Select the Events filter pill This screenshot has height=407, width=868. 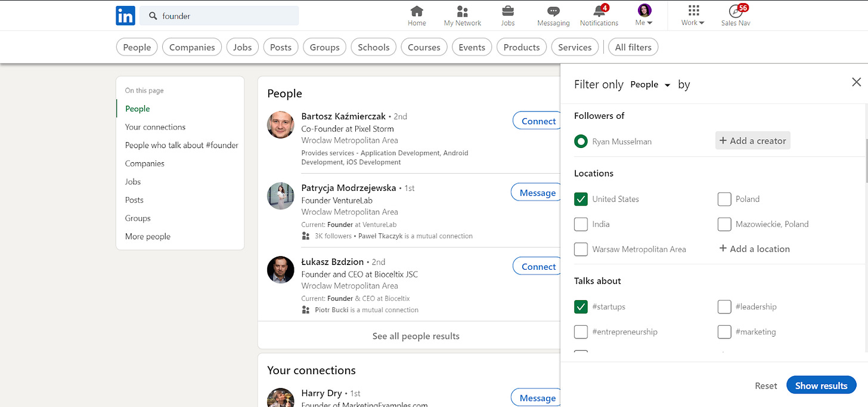pos(472,47)
